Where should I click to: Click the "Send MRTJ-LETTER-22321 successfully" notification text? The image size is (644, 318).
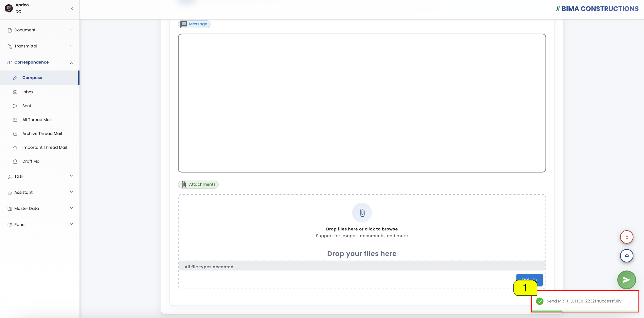584,301
